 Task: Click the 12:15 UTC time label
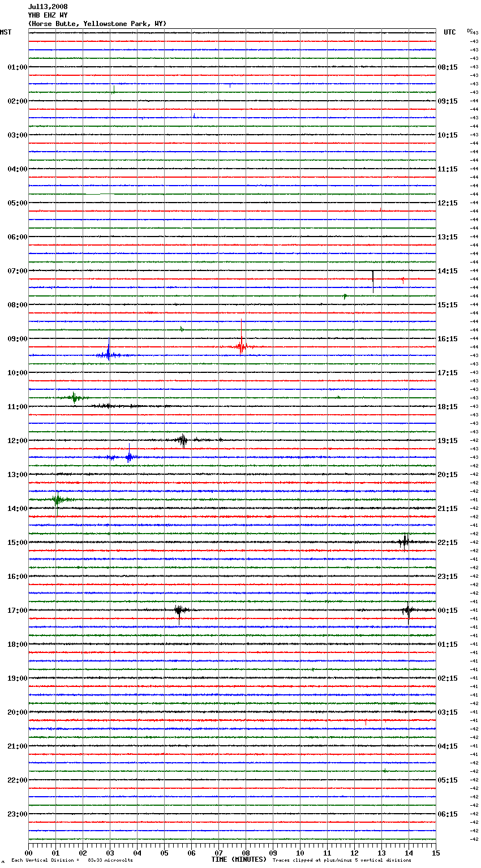tap(448, 203)
